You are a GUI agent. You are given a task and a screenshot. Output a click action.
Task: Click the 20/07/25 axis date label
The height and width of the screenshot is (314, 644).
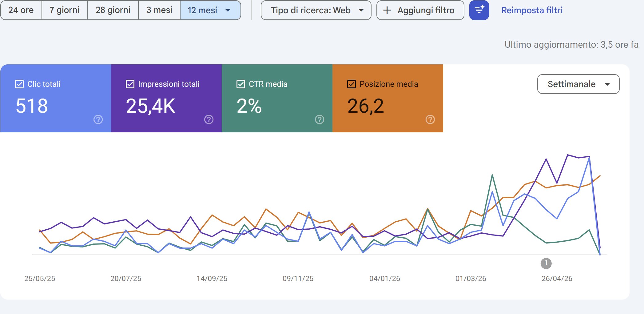(126, 279)
